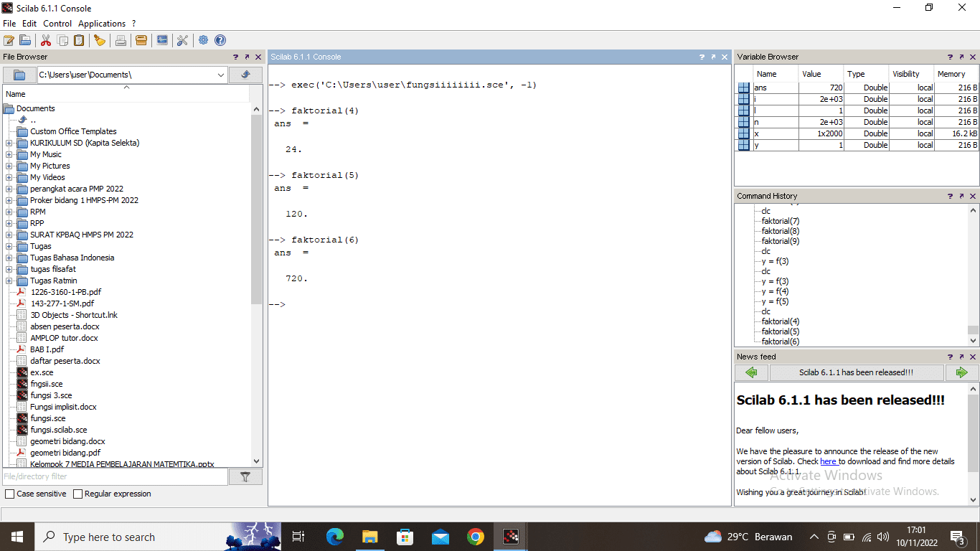Click 'Scilab 6.1.1 has been released!!!' news title button
This screenshot has width=980, height=551.
(857, 372)
